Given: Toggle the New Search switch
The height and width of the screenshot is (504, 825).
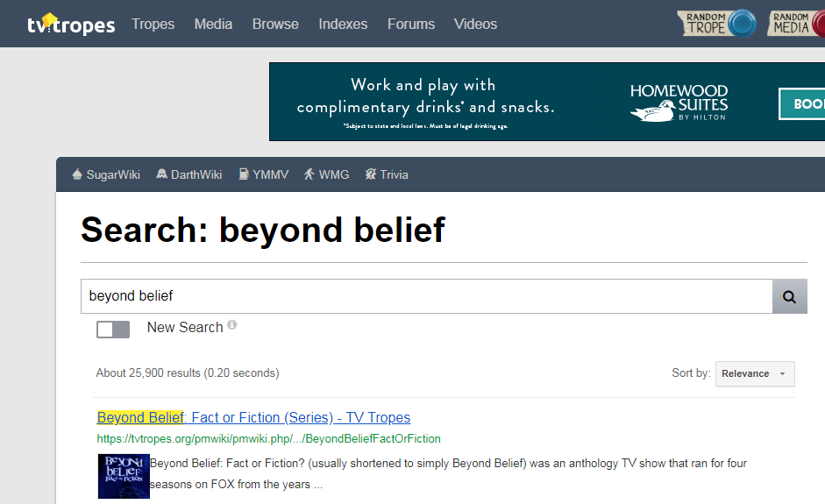Looking at the screenshot, I should (x=113, y=330).
